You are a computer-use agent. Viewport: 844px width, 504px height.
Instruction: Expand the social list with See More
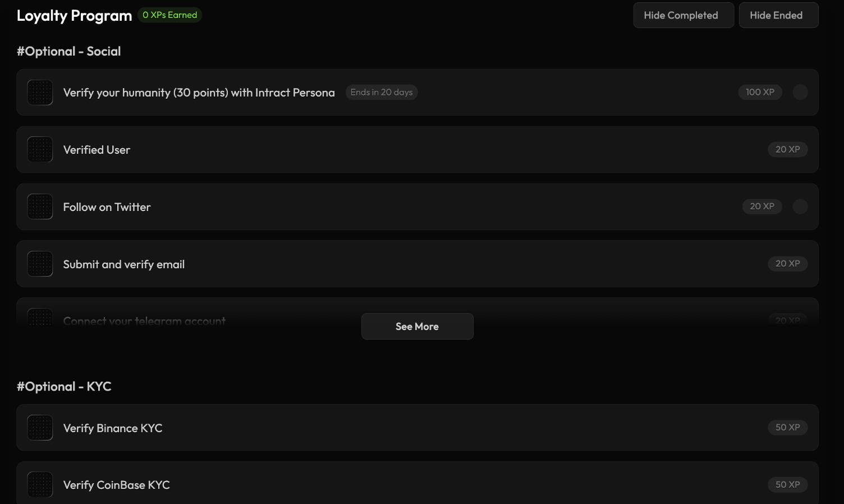pos(417,327)
